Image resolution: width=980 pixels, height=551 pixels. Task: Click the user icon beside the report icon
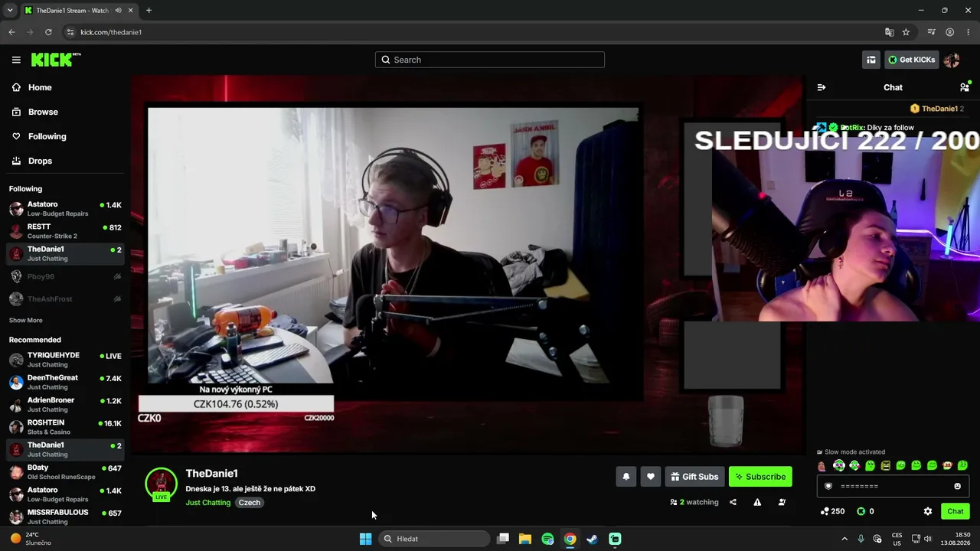782,502
